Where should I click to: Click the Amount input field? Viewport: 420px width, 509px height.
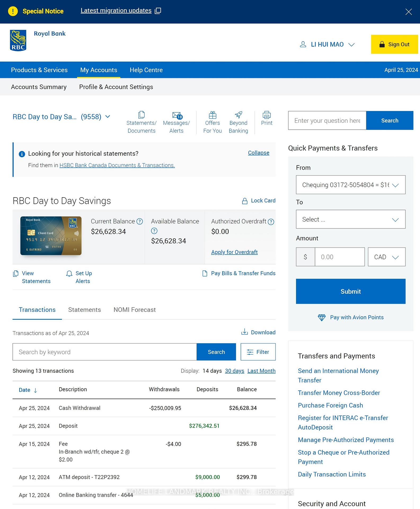point(340,257)
